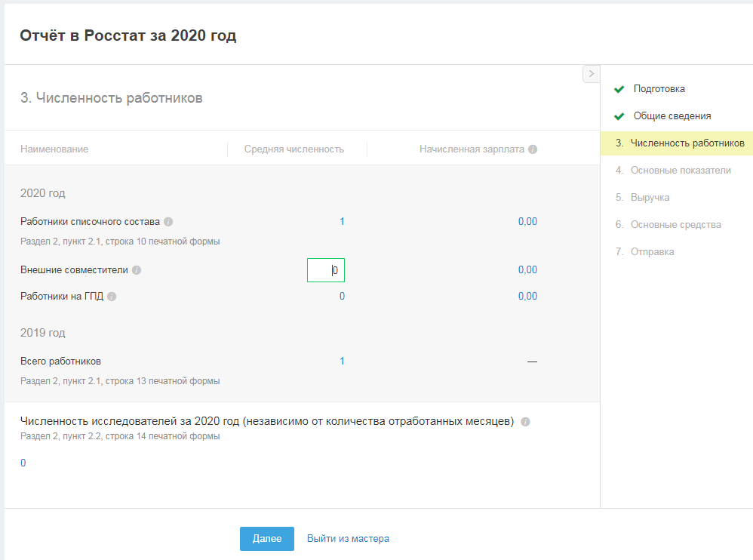Edit Работники списочного состава average count value
Viewport: 753px width, 560px height.
tap(342, 222)
